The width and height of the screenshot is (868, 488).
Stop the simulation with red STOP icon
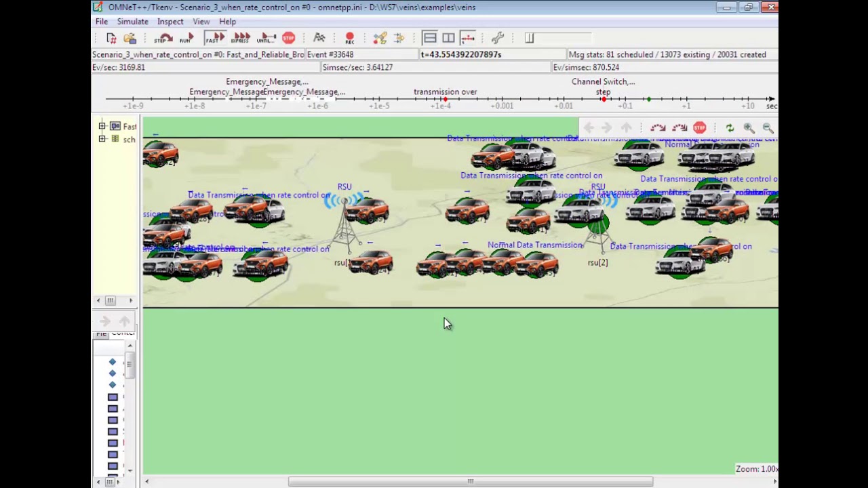click(x=289, y=38)
